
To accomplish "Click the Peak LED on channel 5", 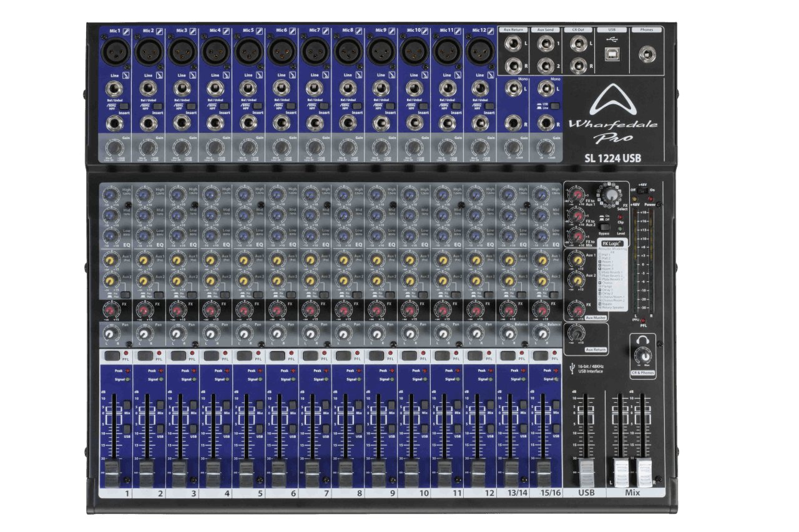I will (260, 371).
